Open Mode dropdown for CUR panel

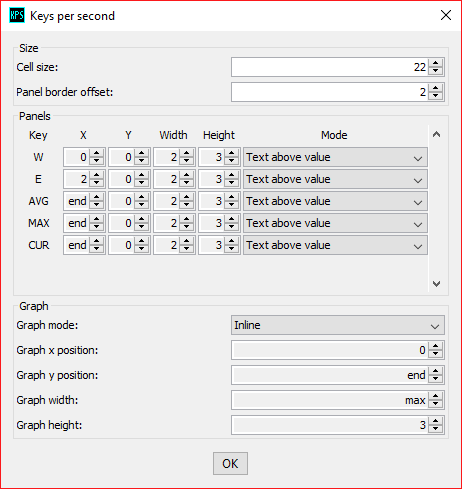point(335,245)
